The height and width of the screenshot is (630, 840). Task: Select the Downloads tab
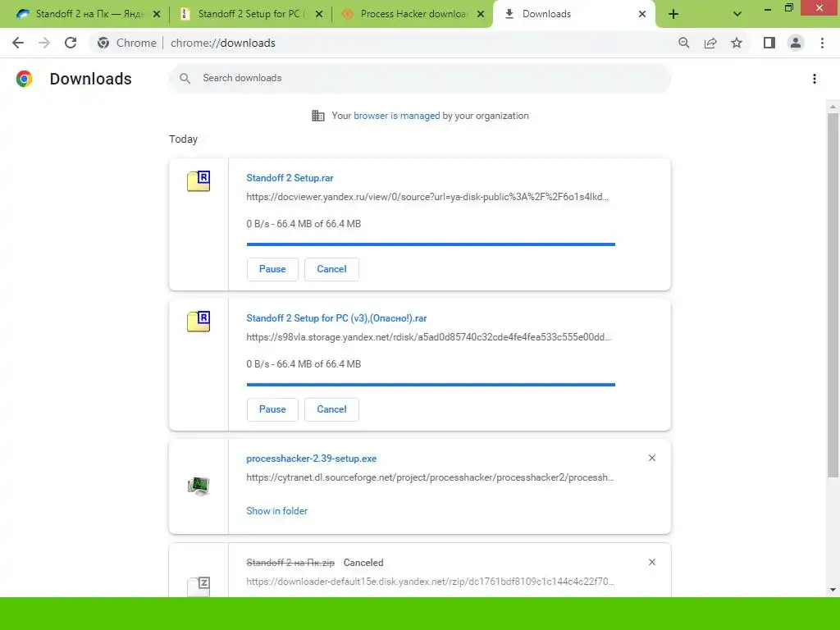point(573,14)
